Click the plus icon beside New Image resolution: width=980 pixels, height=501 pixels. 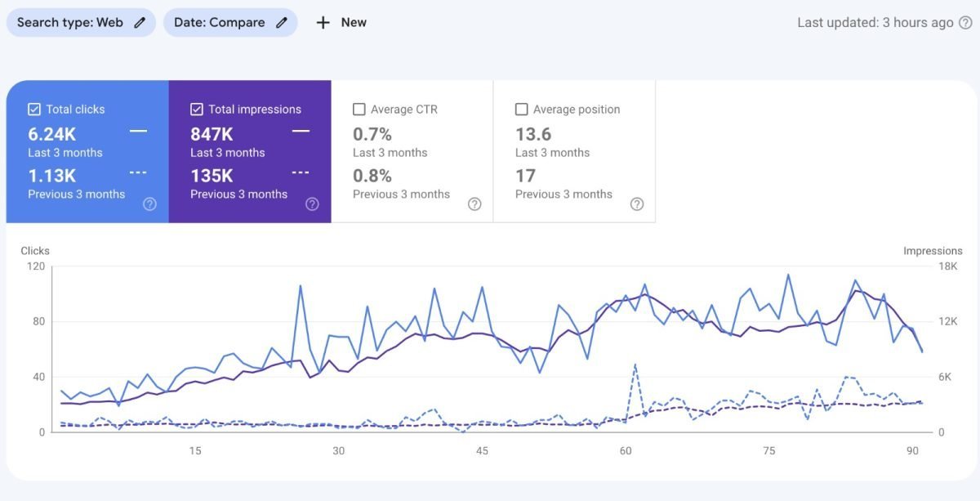(x=322, y=22)
